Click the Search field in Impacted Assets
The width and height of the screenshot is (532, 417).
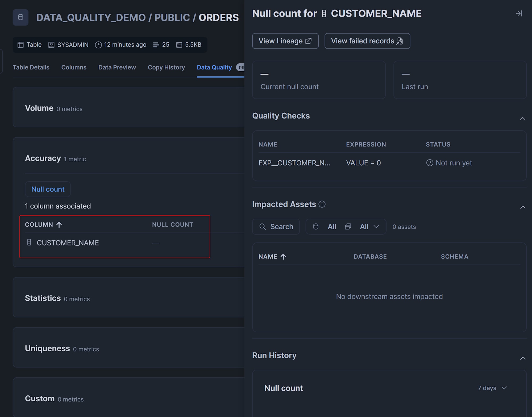click(x=276, y=227)
